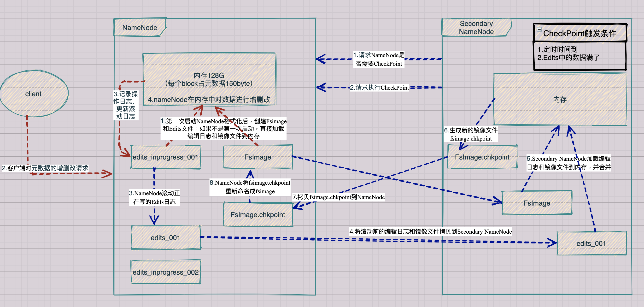Select the edits_inprogress_001 box
Image resolution: width=644 pixels, height=307 pixels.
(165, 157)
